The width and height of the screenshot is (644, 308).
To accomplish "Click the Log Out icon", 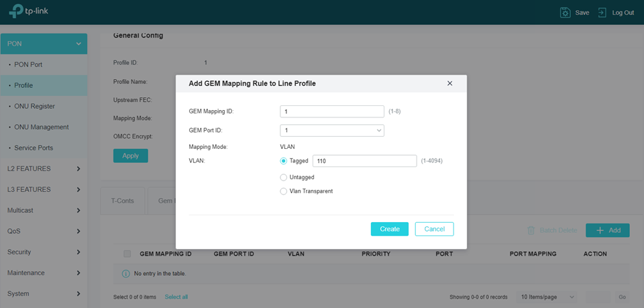I will [602, 13].
